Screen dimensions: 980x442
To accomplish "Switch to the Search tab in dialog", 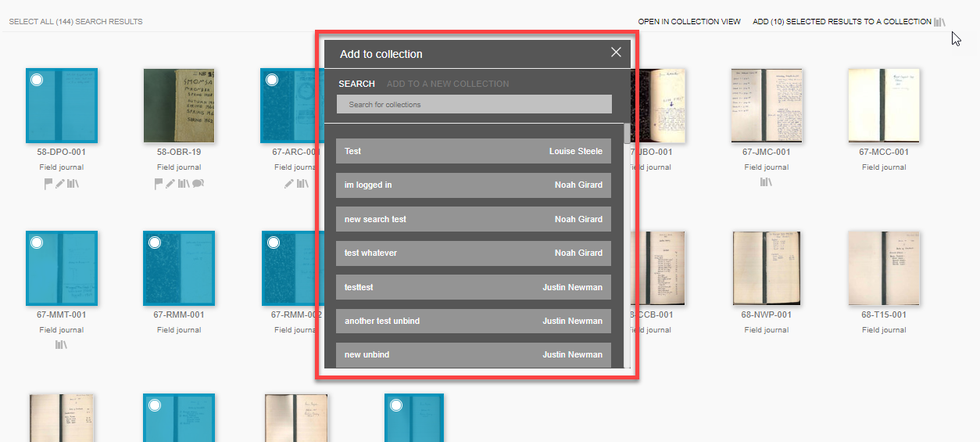I will click(356, 84).
